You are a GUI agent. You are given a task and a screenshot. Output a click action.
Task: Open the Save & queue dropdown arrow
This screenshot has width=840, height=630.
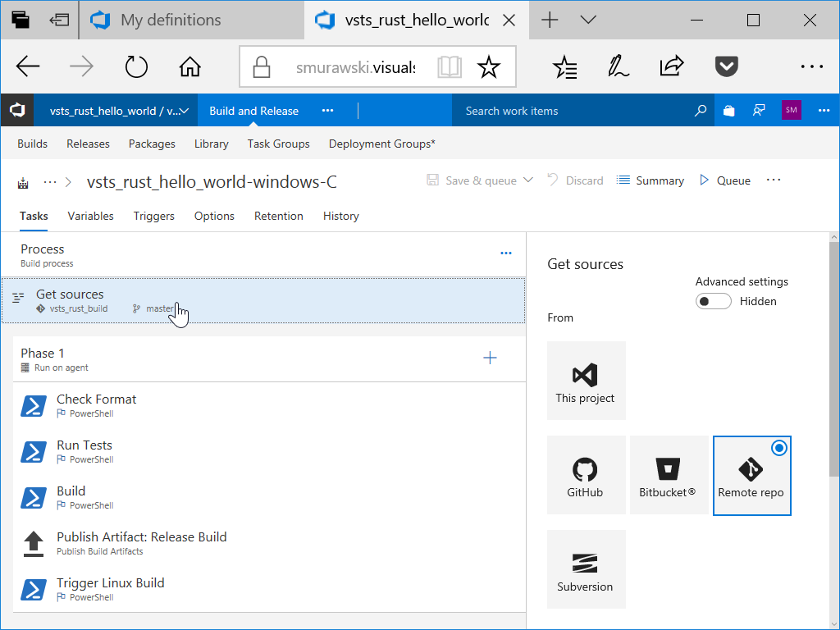tap(528, 180)
